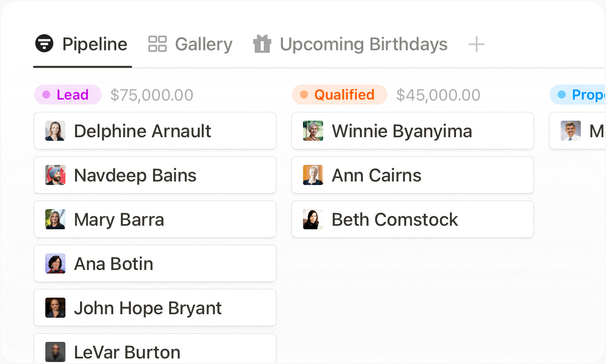
Task: Click the Qualified column $45,000.00 total
Action: pos(438,95)
